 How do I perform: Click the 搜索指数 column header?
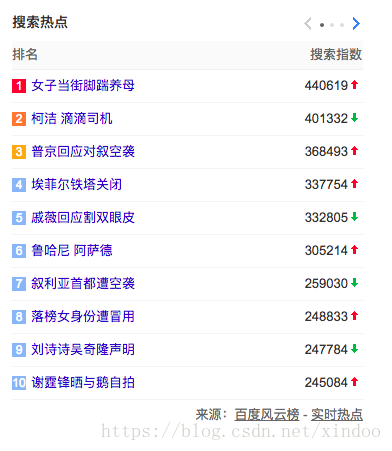(x=336, y=54)
